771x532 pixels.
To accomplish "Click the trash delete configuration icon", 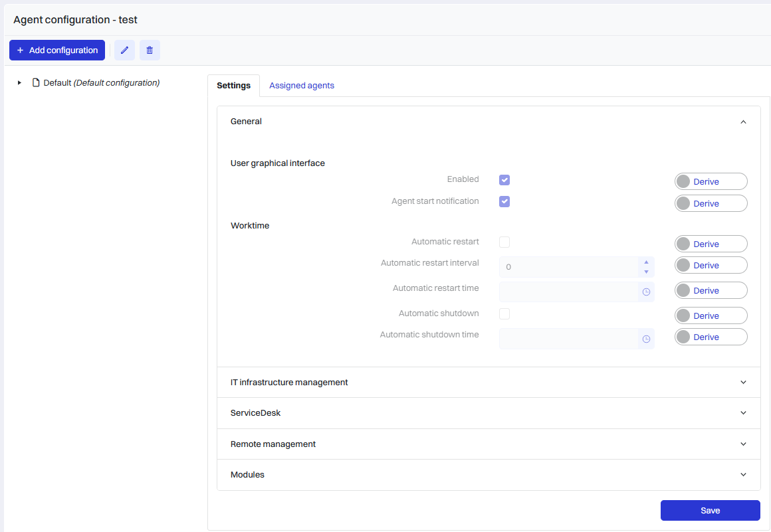I will (x=150, y=50).
